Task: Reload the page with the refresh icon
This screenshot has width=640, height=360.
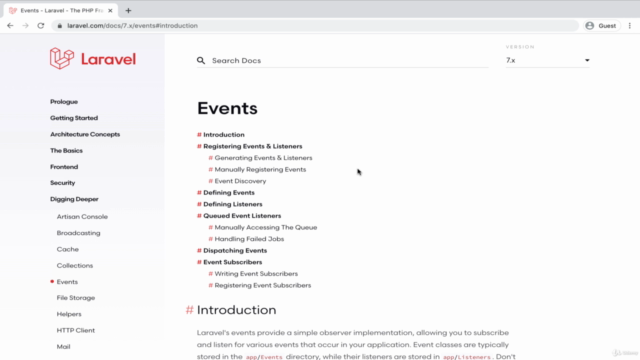Action: 41,26
